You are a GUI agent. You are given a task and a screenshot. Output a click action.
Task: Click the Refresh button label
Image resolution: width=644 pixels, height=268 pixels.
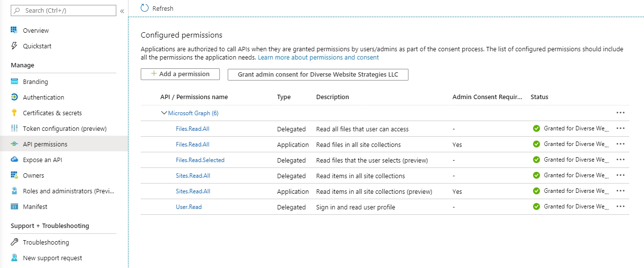click(x=163, y=8)
